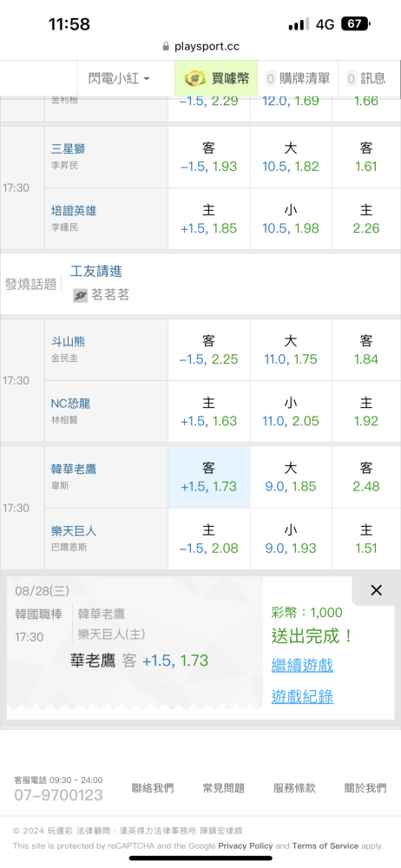Screen dimensions: 401x868
Task: Select 斗山熊 大 11.0, 1.75 option
Action: click(291, 350)
